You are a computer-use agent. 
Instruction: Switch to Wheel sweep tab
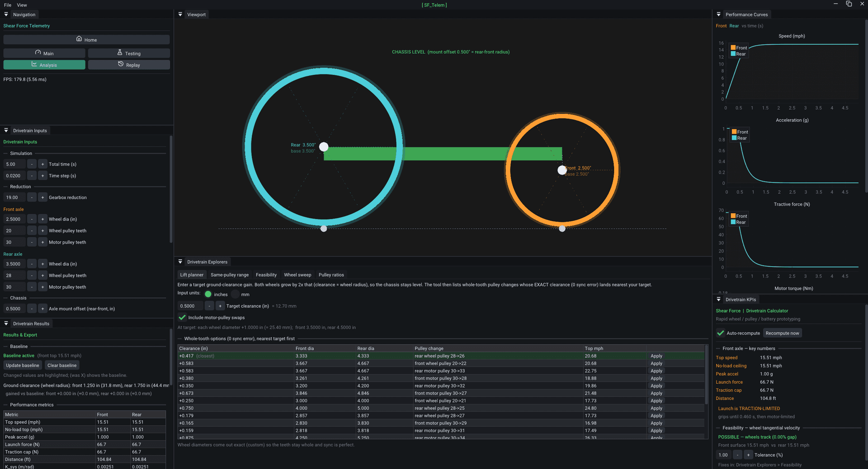297,275
